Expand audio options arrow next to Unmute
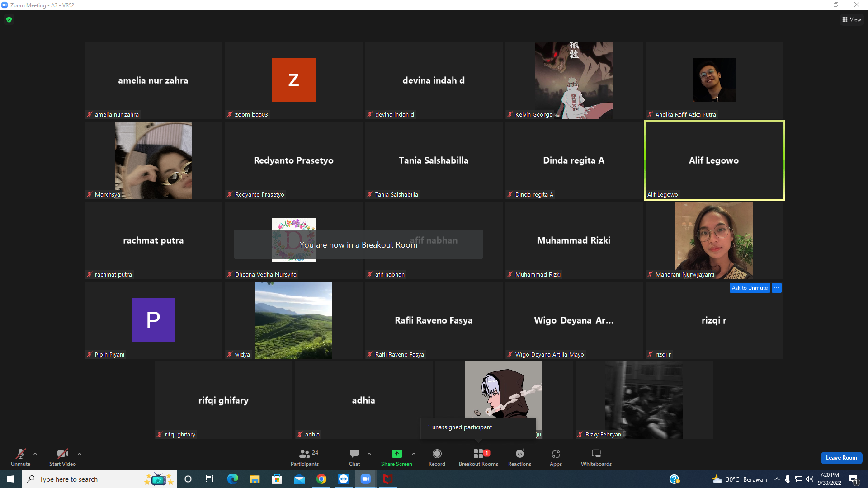The image size is (868, 488). pyautogui.click(x=35, y=454)
